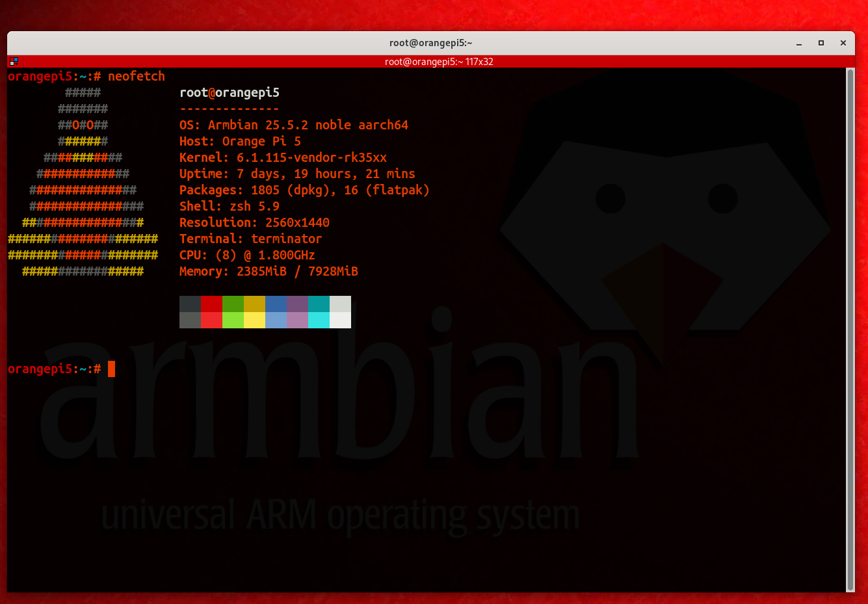Open the terminator grouping icon in titlebar

click(x=14, y=62)
